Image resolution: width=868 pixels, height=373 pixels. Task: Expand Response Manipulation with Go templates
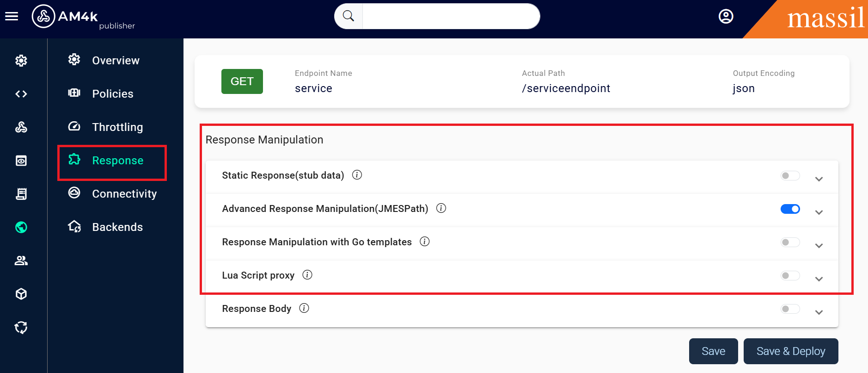(x=819, y=246)
